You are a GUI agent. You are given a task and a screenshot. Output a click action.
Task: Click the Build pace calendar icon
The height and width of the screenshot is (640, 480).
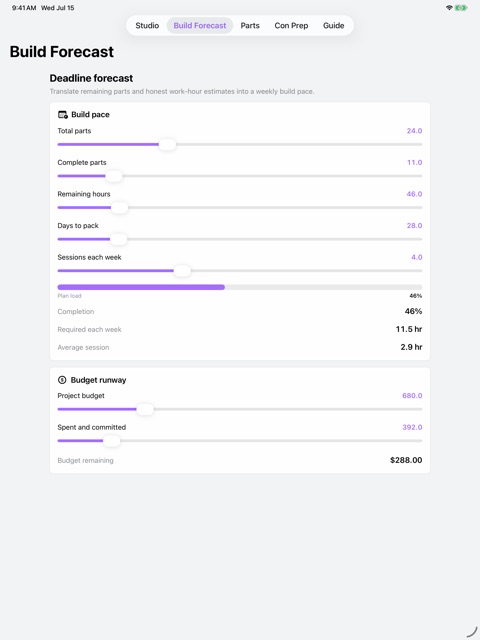(62, 115)
